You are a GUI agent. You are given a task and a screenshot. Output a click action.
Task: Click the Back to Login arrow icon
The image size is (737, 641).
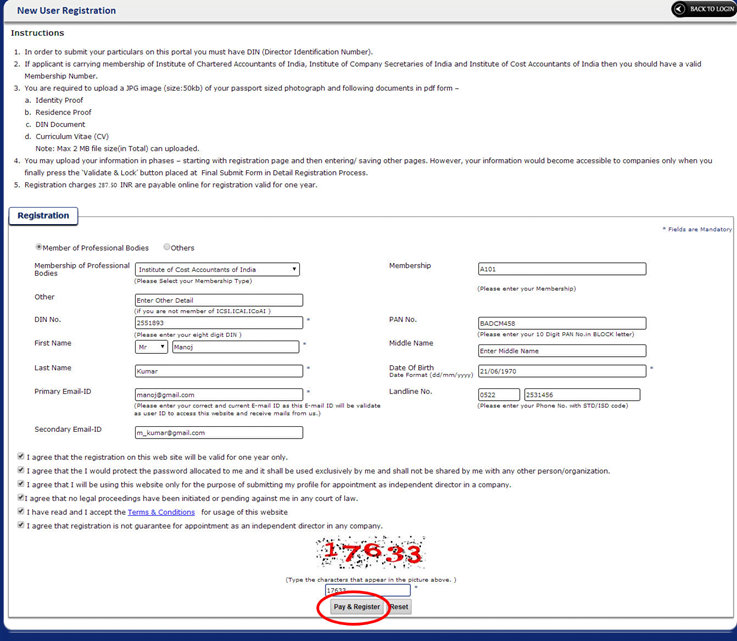(679, 9)
